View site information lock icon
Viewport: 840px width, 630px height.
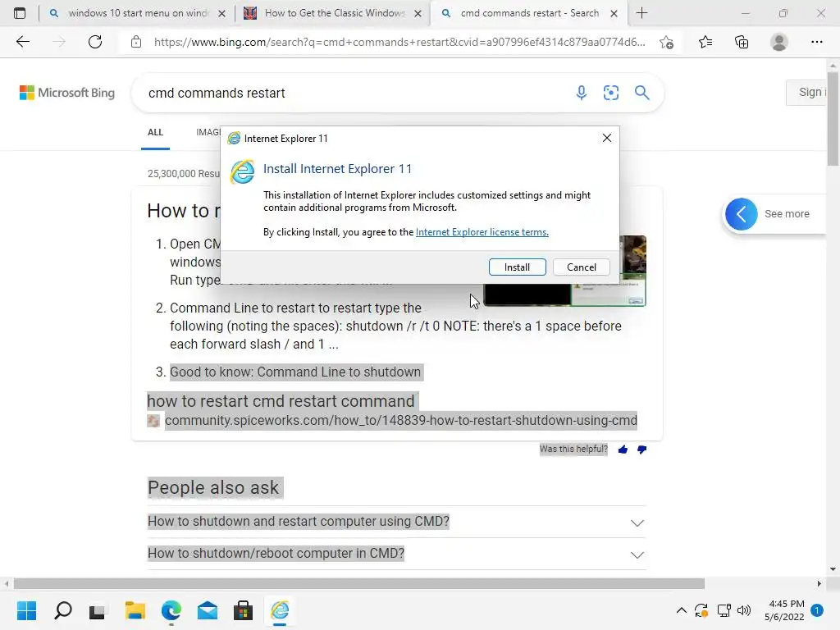[136, 42]
